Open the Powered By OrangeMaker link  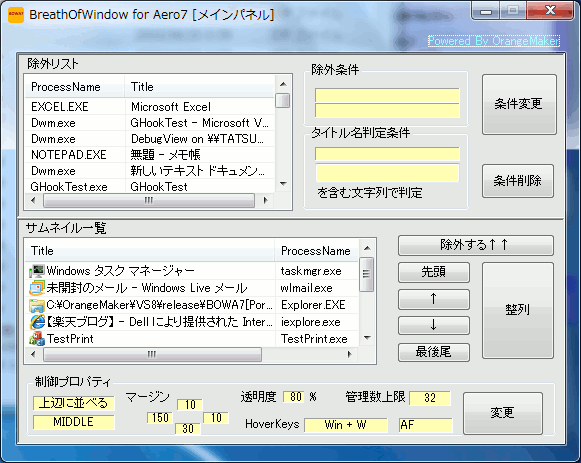494,41
